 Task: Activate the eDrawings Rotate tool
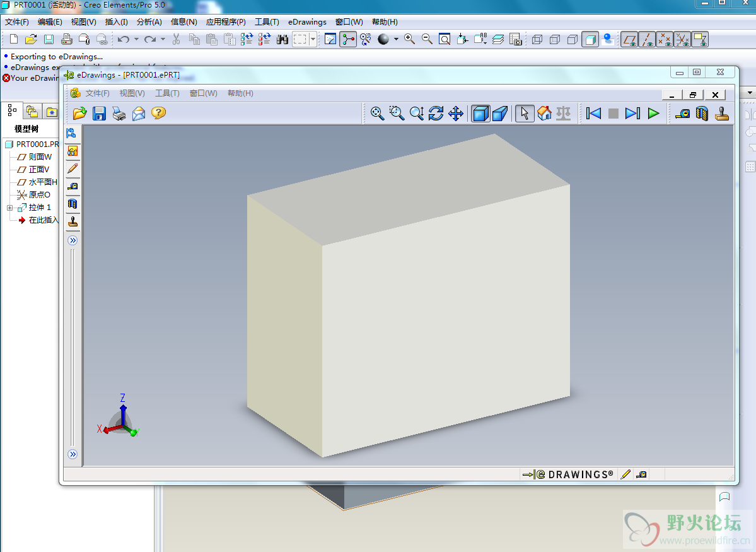(x=436, y=114)
